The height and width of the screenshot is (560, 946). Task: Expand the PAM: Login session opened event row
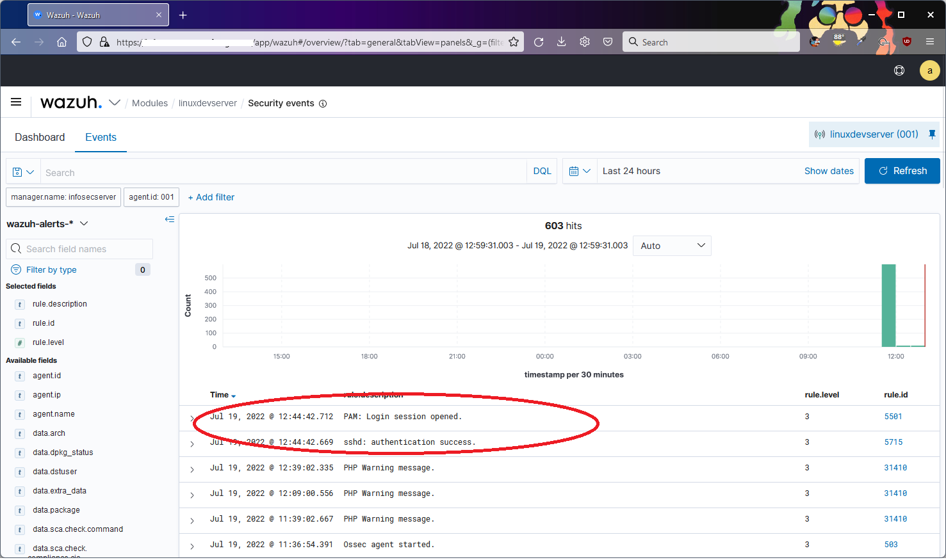192,418
